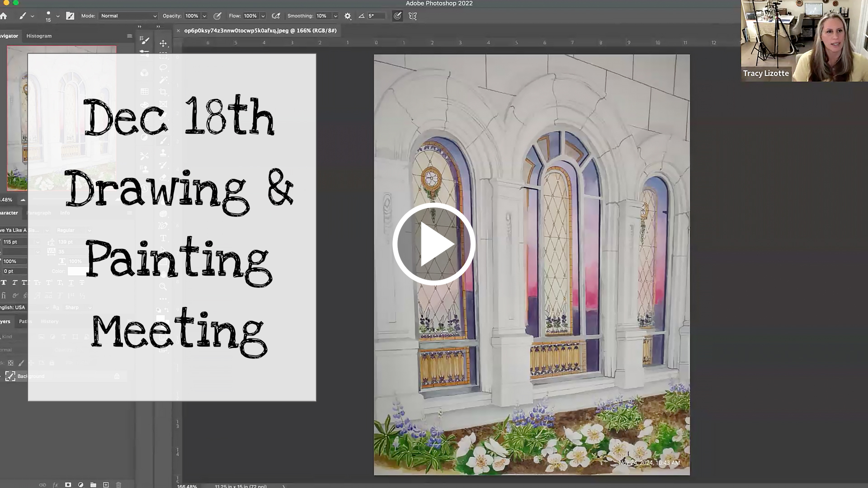The image size is (868, 488).
Task: Create a new group folder icon
Action: (93, 485)
